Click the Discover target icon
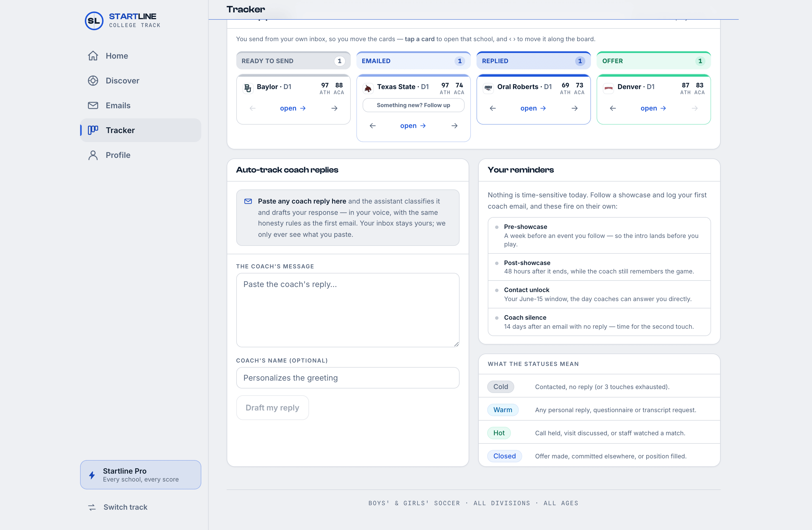 tap(93, 81)
